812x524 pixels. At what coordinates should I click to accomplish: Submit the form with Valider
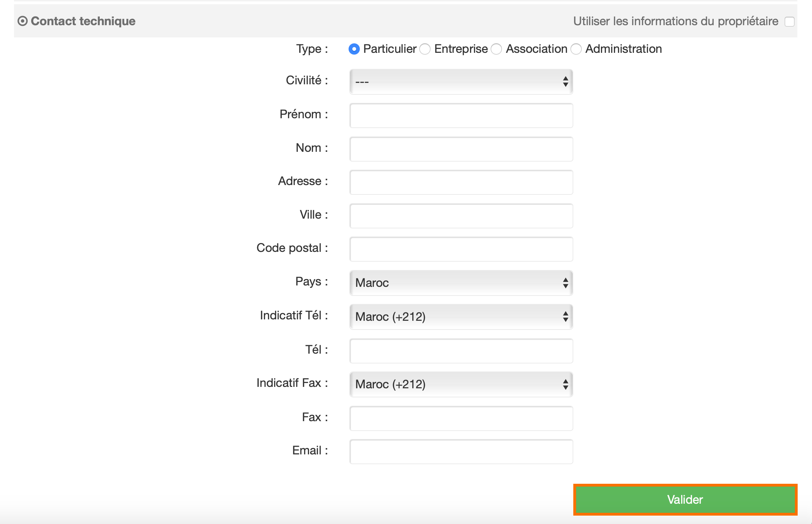(x=685, y=500)
